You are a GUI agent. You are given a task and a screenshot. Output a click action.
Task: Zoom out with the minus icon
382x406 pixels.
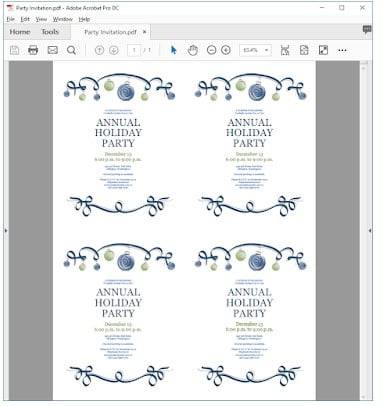click(211, 50)
